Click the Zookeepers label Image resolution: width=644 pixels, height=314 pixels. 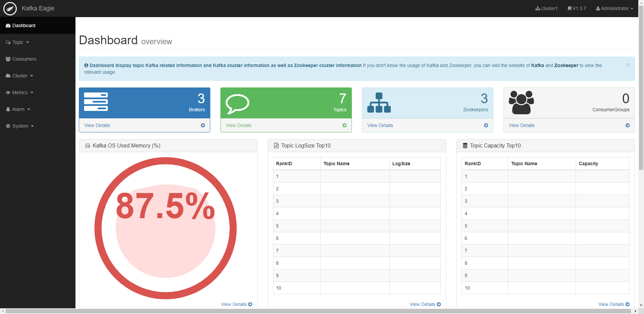(476, 110)
